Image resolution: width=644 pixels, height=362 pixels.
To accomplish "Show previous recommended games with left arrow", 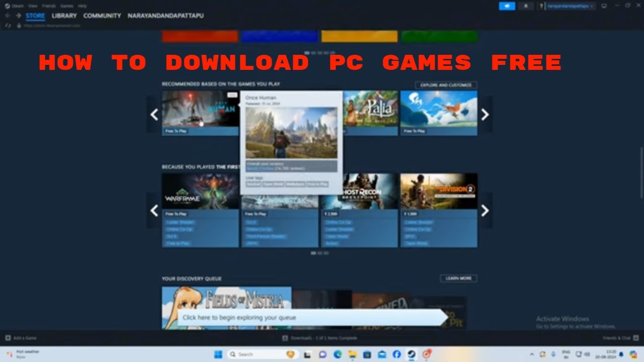I will pos(154,115).
